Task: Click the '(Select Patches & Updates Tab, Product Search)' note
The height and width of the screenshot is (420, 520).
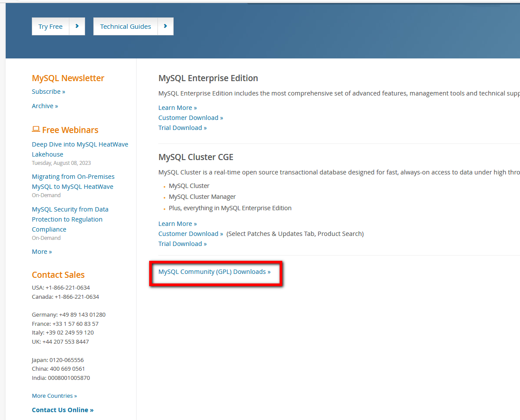Action: pyautogui.click(x=295, y=234)
